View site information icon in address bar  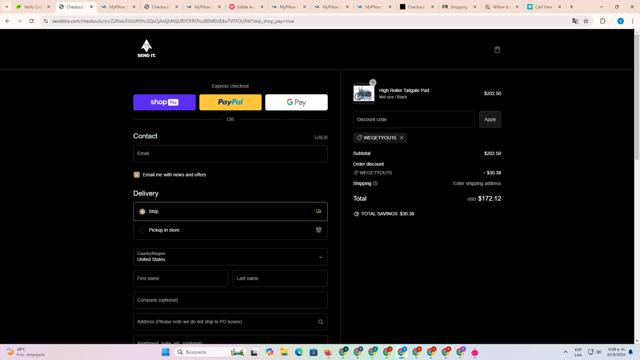(45, 21)
